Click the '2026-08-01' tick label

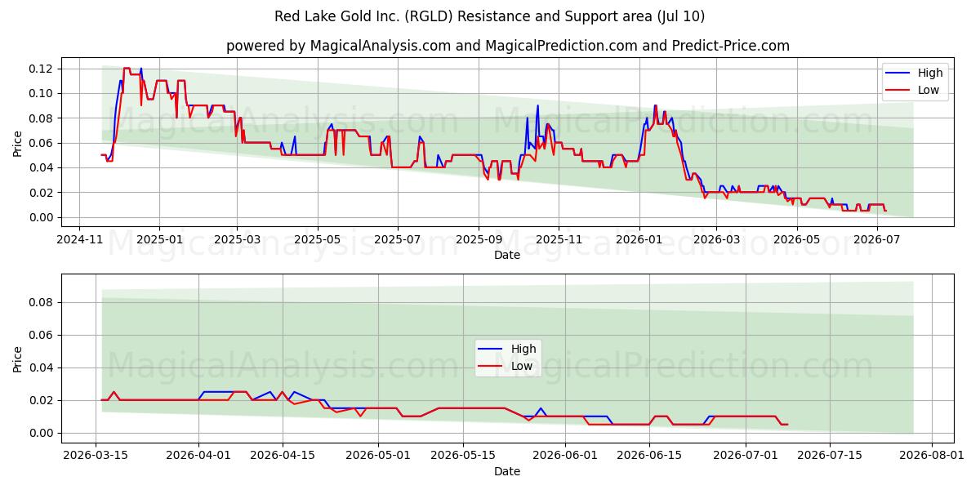pyautogui.click(x=933, y=455)
